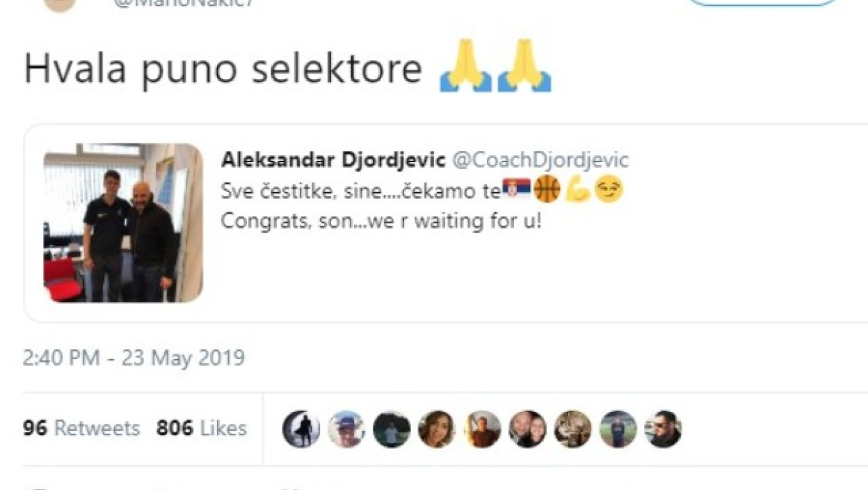
Task: Open the @MarioNakic7 handle link
Action: point(184,3)
